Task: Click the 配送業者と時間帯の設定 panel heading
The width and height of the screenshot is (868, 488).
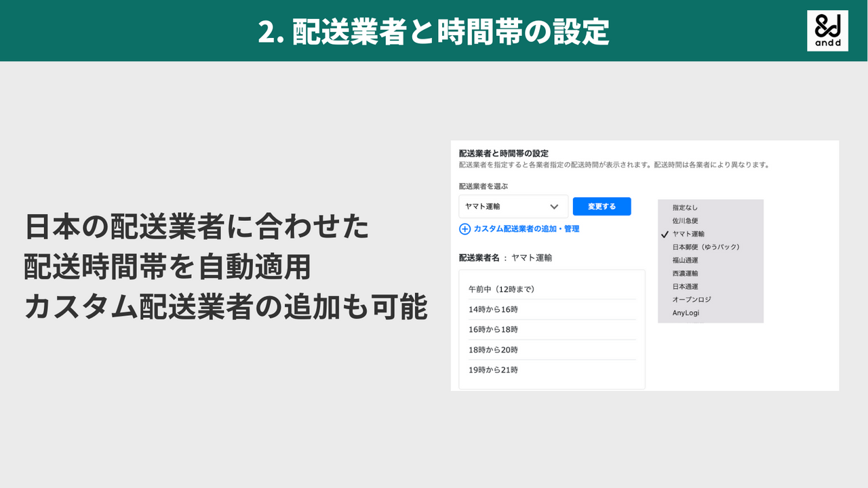Action: (504, 153)
